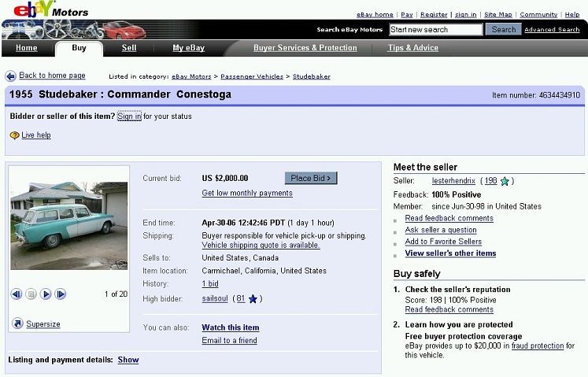588x377 pixels.
Task: Switch to the My eBay tab
Action: (x=189, y=48)
